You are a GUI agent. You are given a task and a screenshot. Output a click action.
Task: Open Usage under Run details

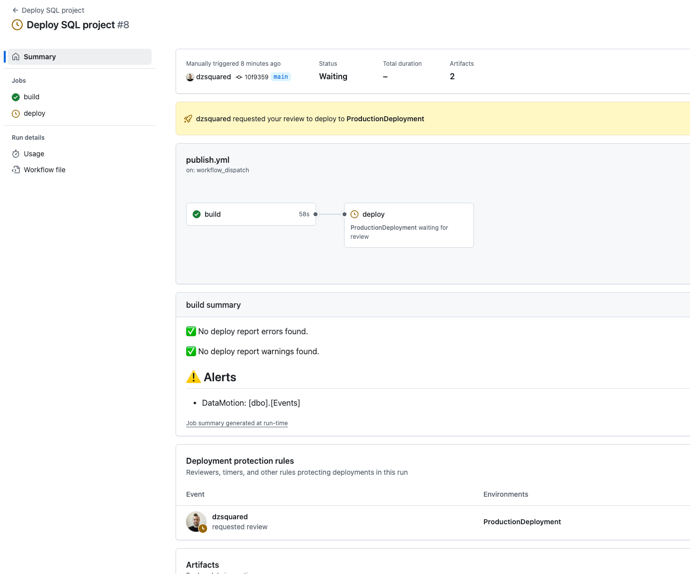34,154
